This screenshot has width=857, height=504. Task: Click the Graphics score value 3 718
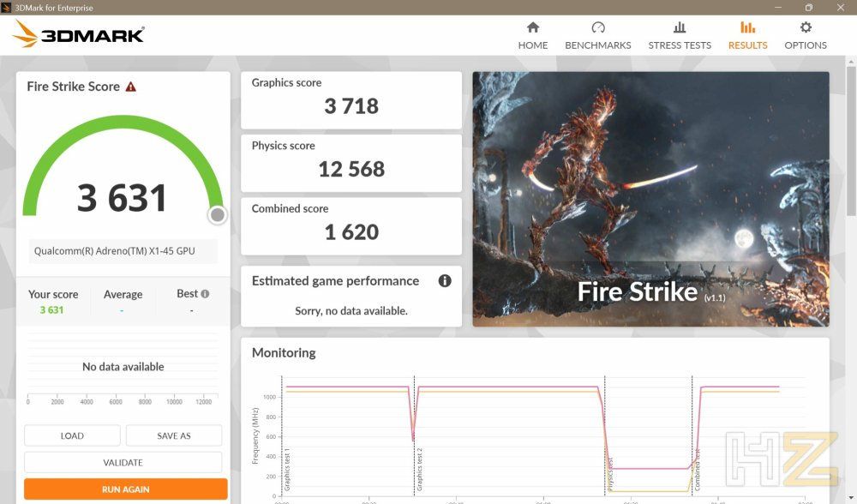[351, 106]
